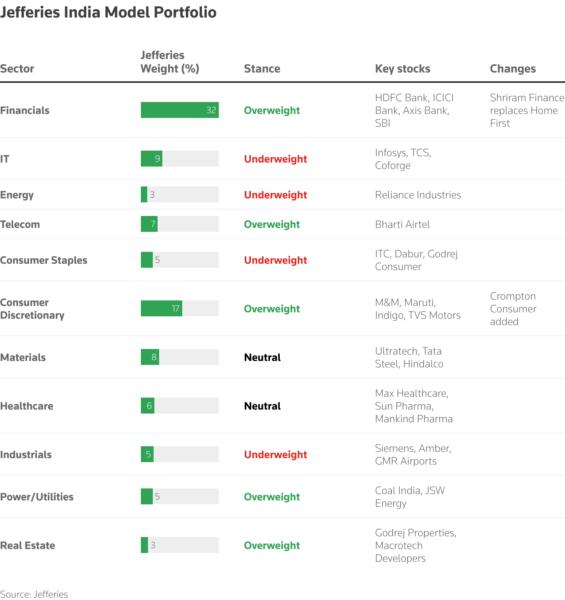Click the IT weight bar showing 9
This screenshot has width=565, height=600.
point(180,158)
